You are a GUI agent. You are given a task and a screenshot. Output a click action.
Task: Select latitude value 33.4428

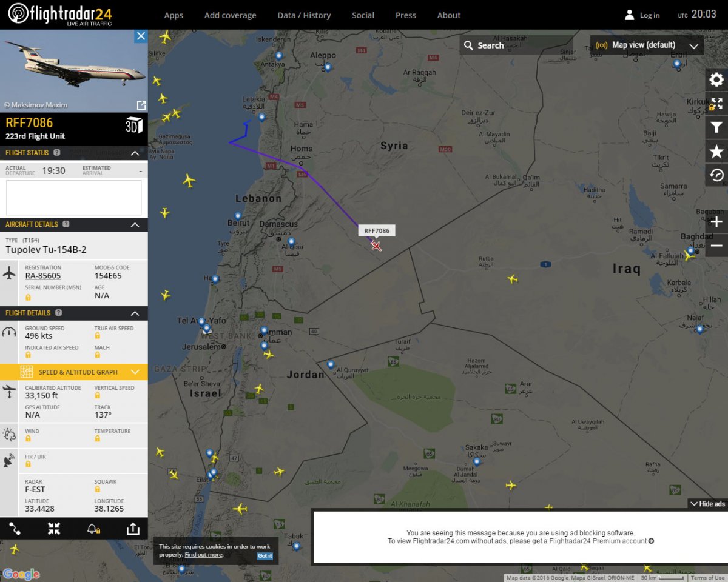click(x=39, y=509)
